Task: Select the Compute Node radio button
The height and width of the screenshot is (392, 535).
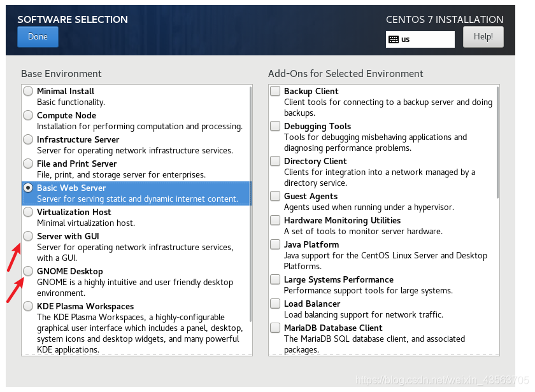Action: (x=28, y=115)
